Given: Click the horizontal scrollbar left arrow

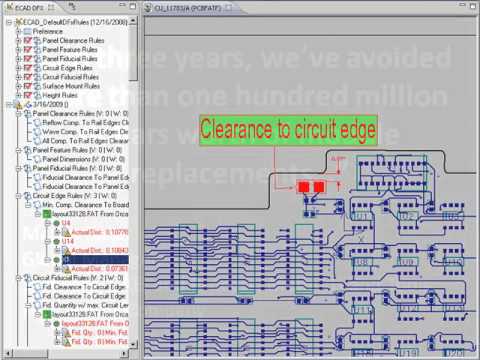Looking at the screenshot, I should 8,353.
